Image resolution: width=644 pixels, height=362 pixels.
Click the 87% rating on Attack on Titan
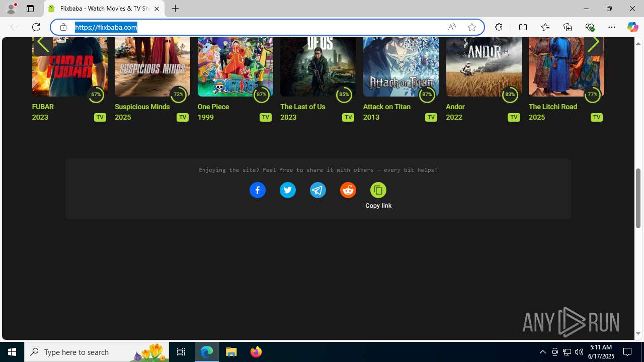(427, 94)
